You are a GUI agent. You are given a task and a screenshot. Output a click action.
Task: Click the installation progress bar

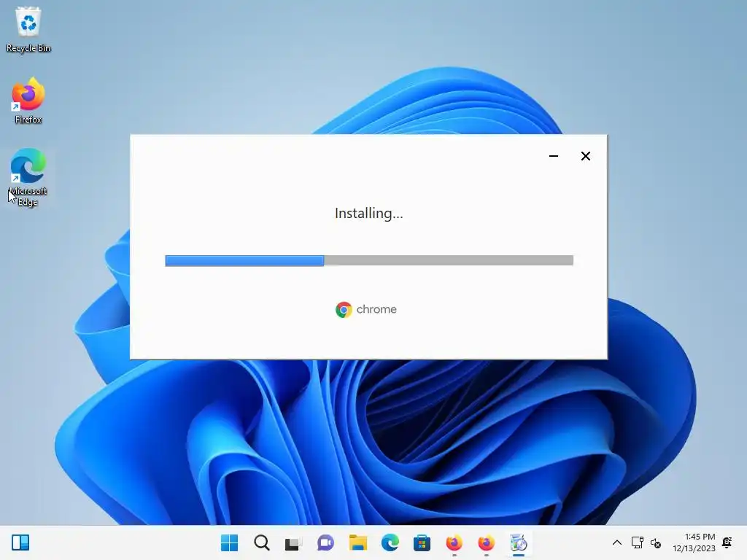click(x=369, y=260)
